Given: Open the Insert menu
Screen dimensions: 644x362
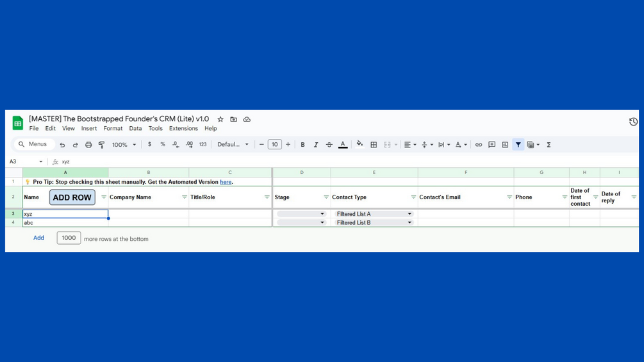Looking at the screenshot, I should [x=88, y=129].
